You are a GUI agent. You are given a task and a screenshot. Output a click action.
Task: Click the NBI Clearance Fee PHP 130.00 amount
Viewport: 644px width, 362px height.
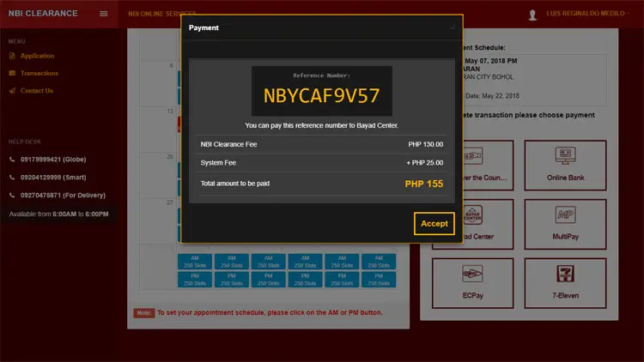click(426, 144)
